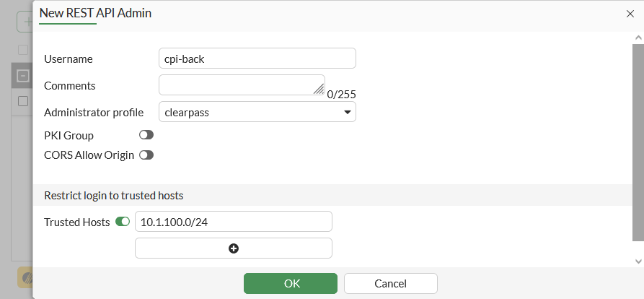This screenshot has height=299, width=644.
Task: Tick the row checkbox under the collapsed group
Action: tap(23, 101)
